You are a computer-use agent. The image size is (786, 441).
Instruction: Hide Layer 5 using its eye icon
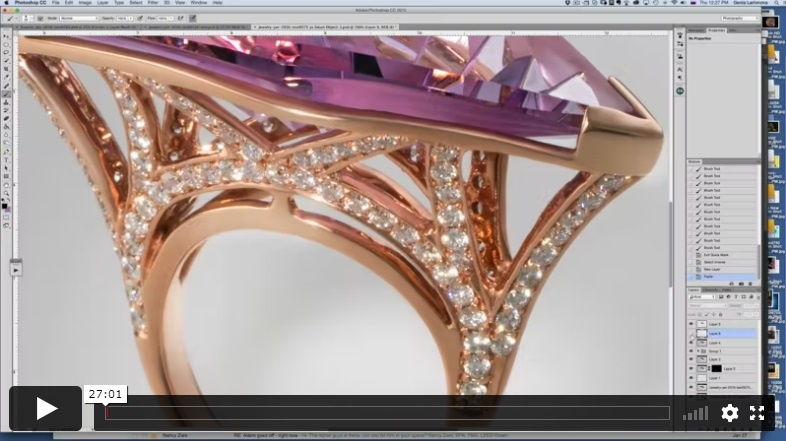coord(691,324)
